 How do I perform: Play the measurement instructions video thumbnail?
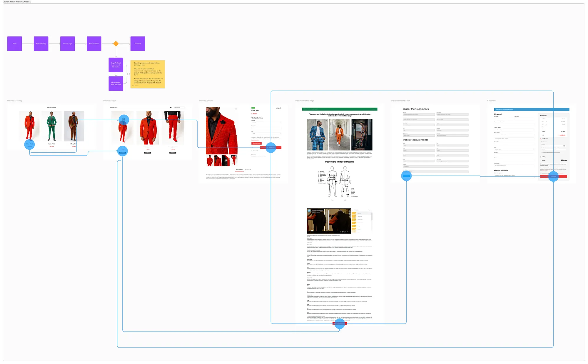pos(329,221)
